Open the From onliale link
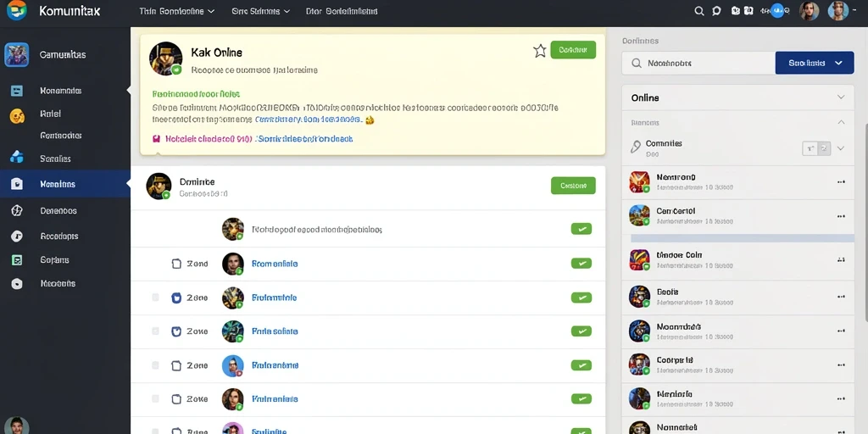 pyautogui.click(x=275, y=264)
